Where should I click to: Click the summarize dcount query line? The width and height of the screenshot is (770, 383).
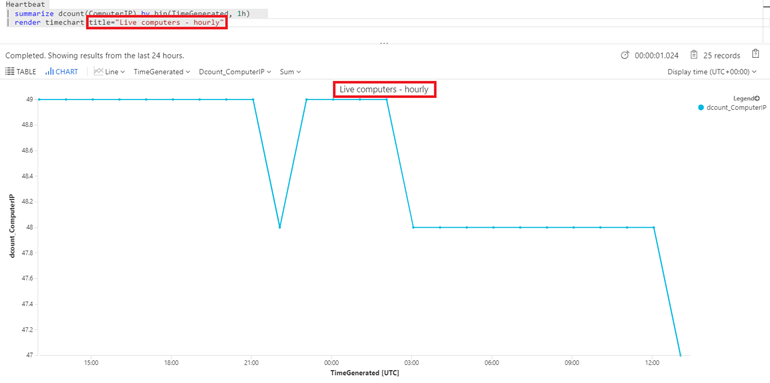tap(133, 14)
